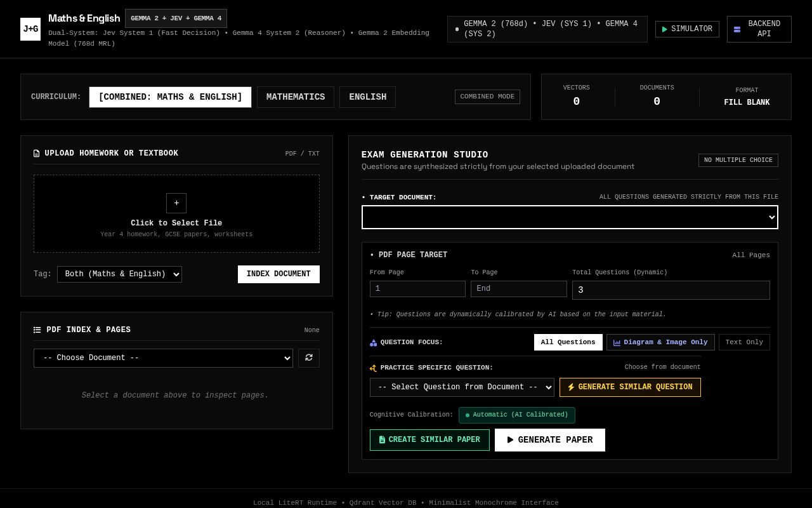Open the Backend API
This screenshot has width=812, height=508.
pyautogui.click(x=759, y=29)
